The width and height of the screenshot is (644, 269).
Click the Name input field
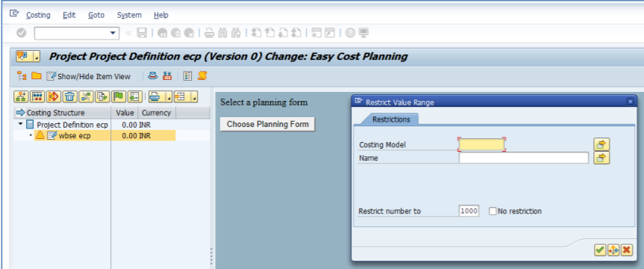pyautogui.click(x=524, y=158)
